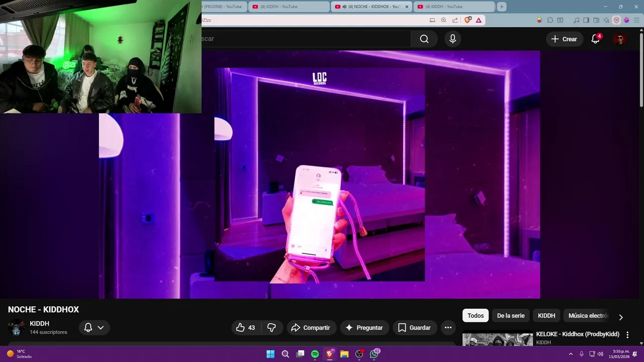Toggle subscription notification bell for KIDDH

pyautogui.click(x=94, y=328)
